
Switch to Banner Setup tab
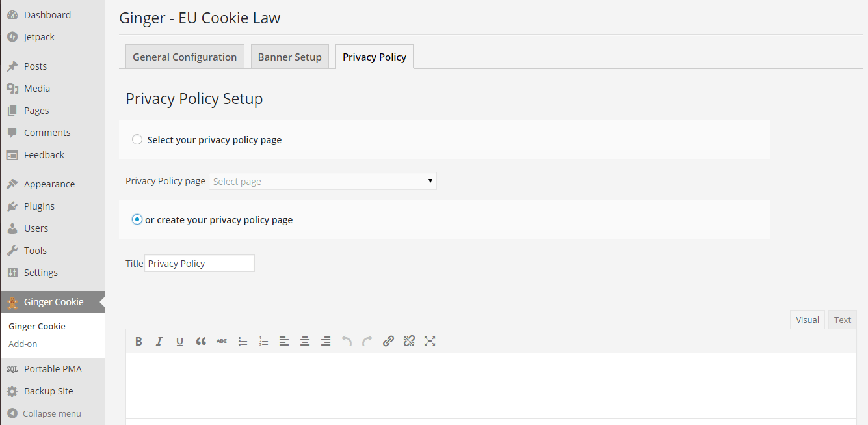[290, 57]
